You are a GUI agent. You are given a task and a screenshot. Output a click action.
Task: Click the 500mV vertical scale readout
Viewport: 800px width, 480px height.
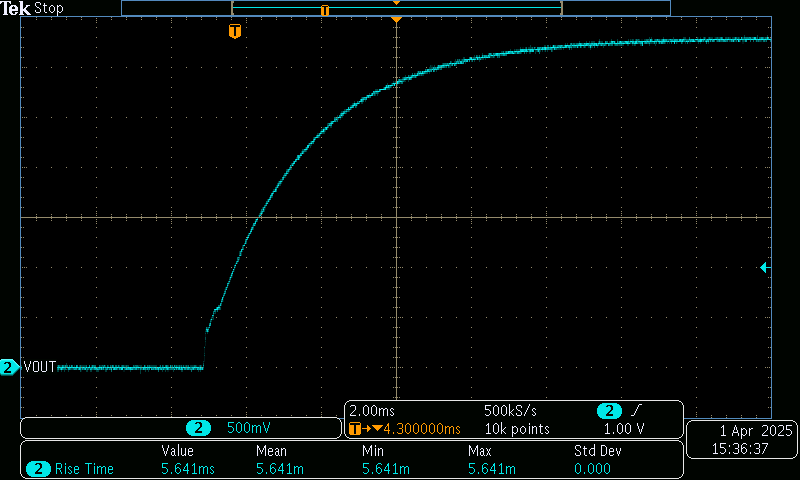pyautogui.click(x=248, y=427)
